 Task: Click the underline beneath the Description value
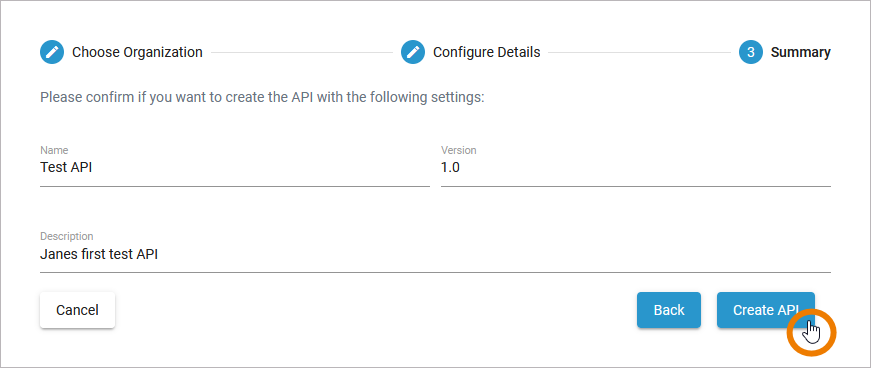click(x=436, y=272)
